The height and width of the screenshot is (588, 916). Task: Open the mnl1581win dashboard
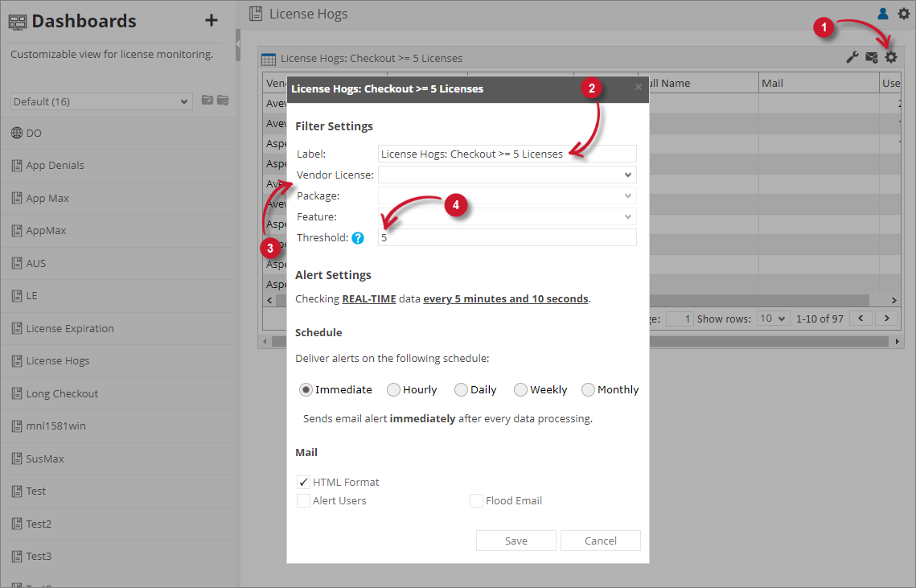click(x=120, y=426)
